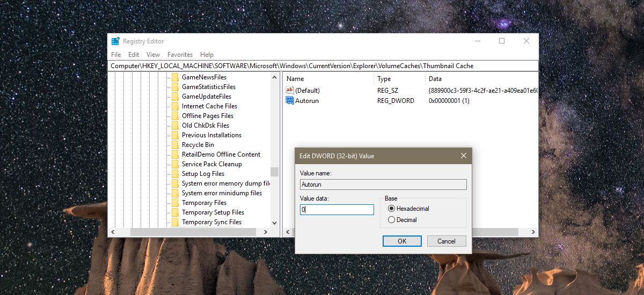Select the Setup Log Files folder icon
Viewport: 644px width, 295px height.
[x=175, y=174]
